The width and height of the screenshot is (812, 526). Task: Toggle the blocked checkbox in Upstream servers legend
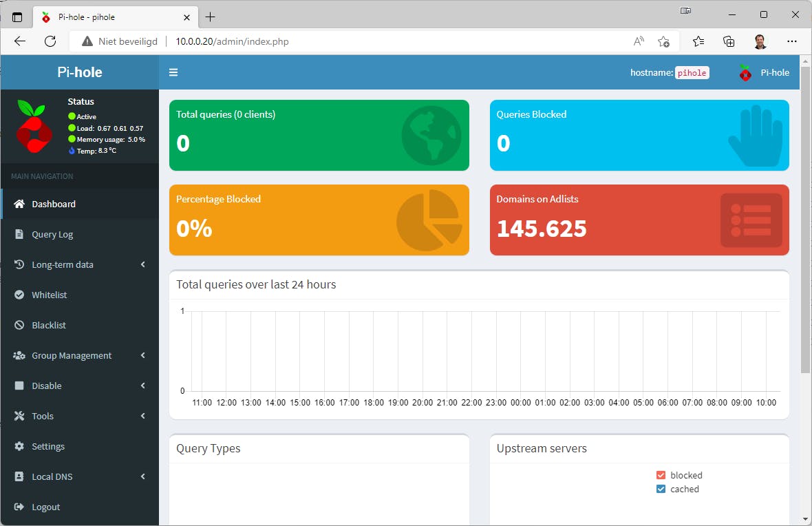(x=661, y=475)
